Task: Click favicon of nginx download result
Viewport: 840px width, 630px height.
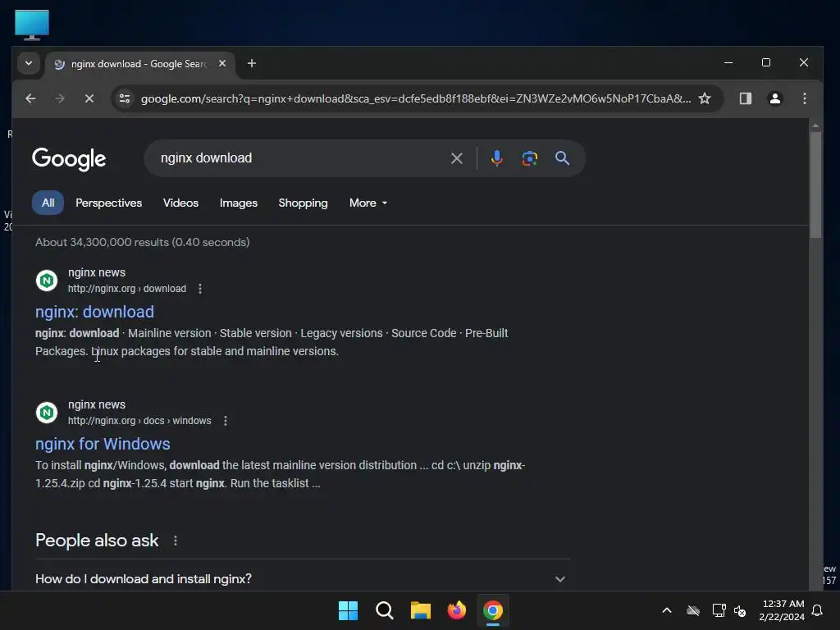Action: tap(47, 281)
